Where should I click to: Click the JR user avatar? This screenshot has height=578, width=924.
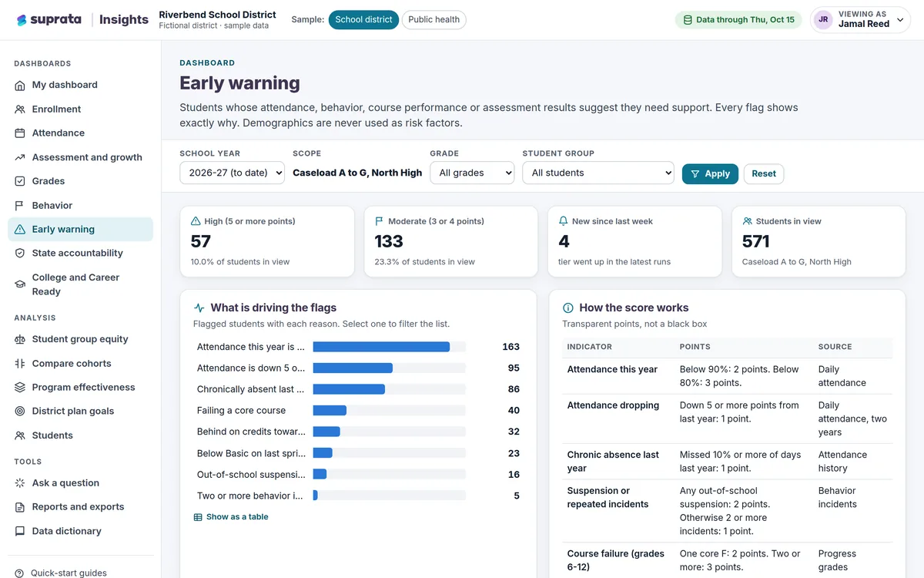823,20
